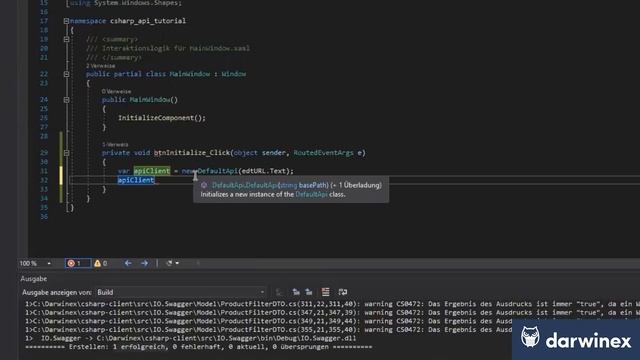Open the code cleanup dropdown next to the arrows
The height and width of the screenshot is (360, 640).
(172, 263)
